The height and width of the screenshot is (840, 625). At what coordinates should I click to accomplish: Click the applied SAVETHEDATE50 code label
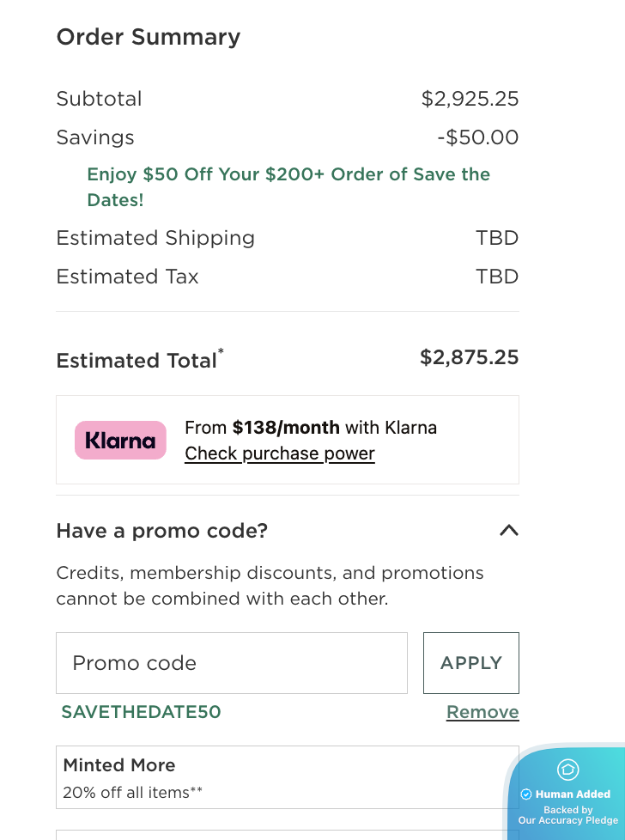[142, 712]
